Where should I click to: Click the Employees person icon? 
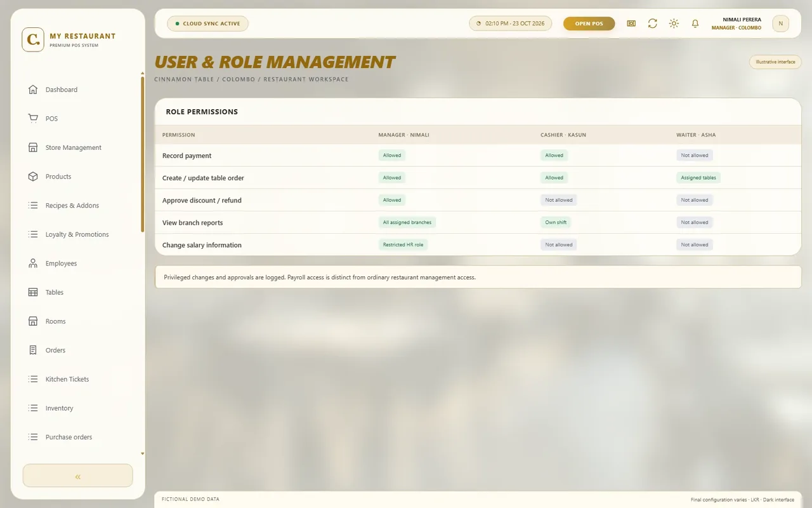33,263
